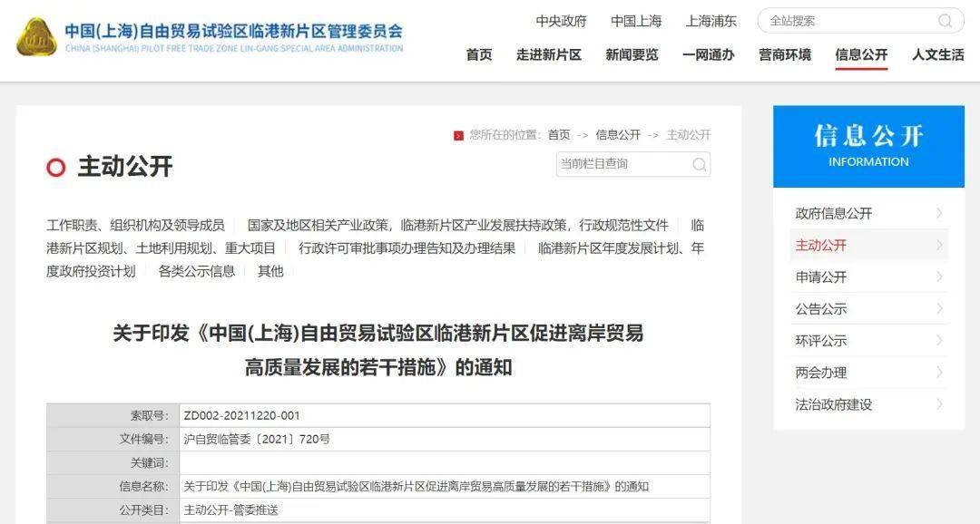Expand the 法治政府建设 sidebar chevron

coord(939,404)
